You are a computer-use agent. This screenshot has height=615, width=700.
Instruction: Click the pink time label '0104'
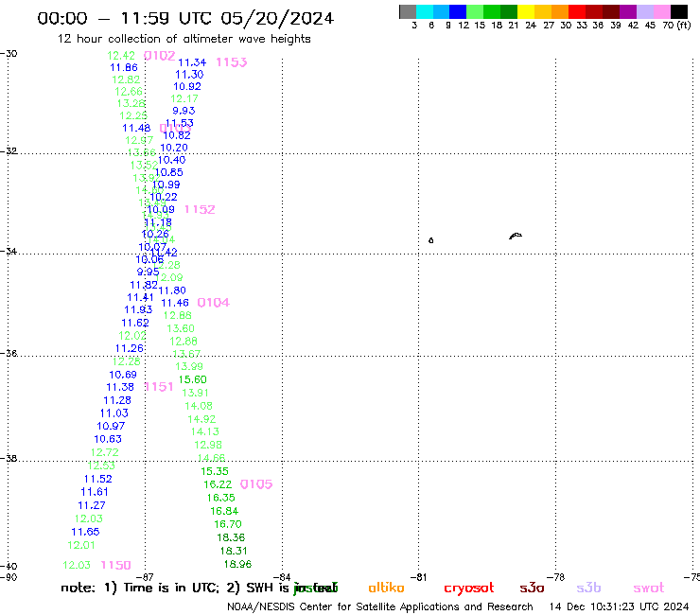coord(214,303)
